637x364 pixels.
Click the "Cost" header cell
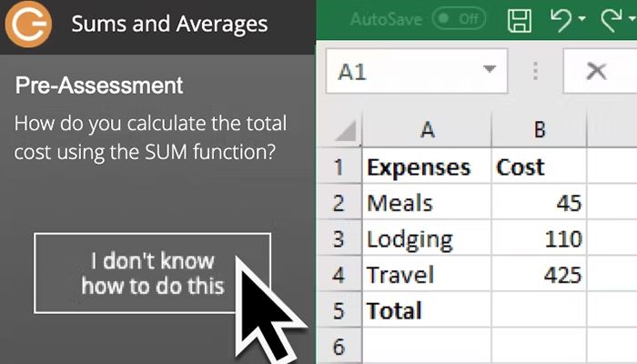[539, 167]
